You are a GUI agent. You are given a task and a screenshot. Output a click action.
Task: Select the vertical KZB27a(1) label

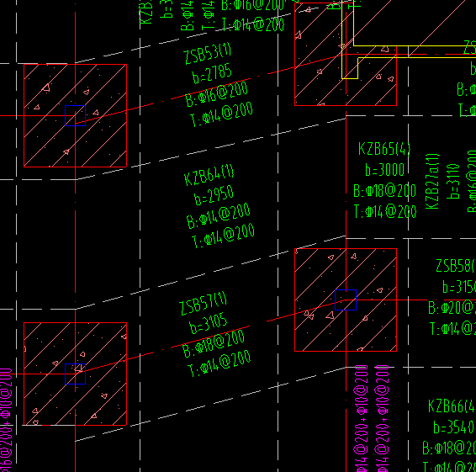coord(432,182)
